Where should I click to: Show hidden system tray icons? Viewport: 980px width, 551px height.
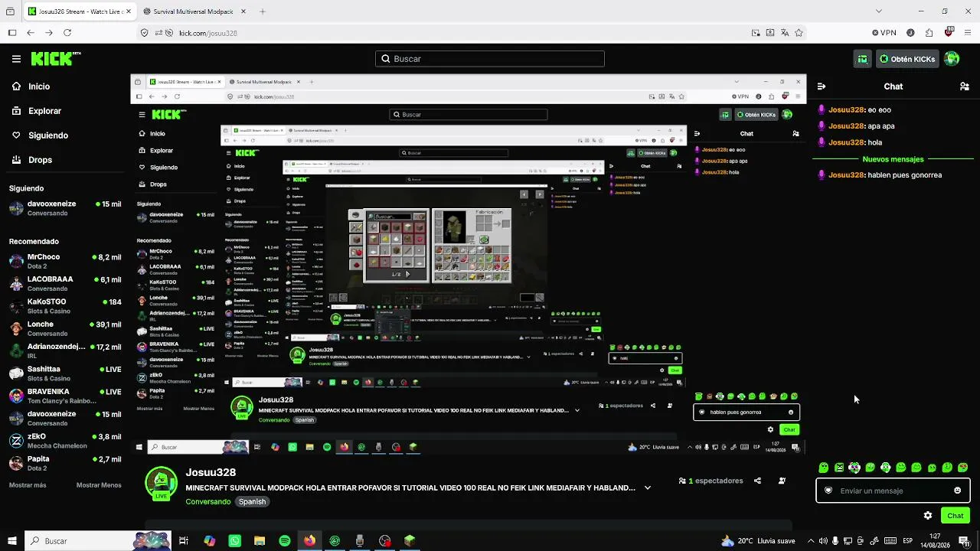pos(811,541)
